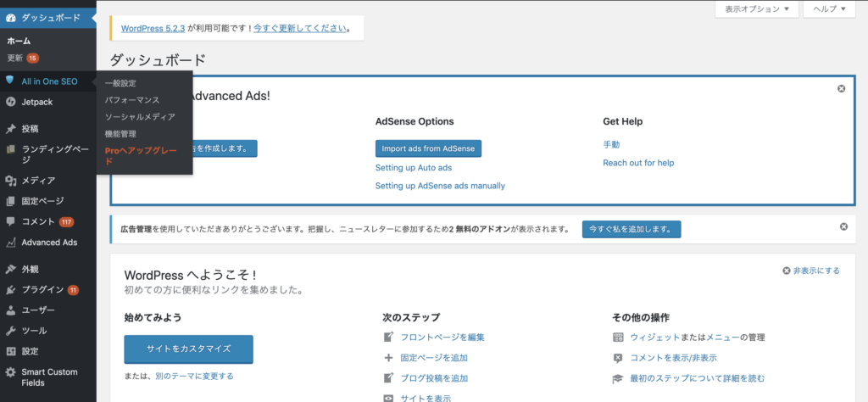Open the WordPress 5.2.3 link
Viewport: 868px width, 402px height.
(x=153, y=28)
